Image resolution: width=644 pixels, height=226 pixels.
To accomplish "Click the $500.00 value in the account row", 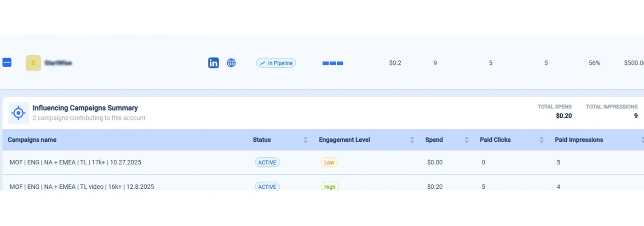I will click(634, 63).
